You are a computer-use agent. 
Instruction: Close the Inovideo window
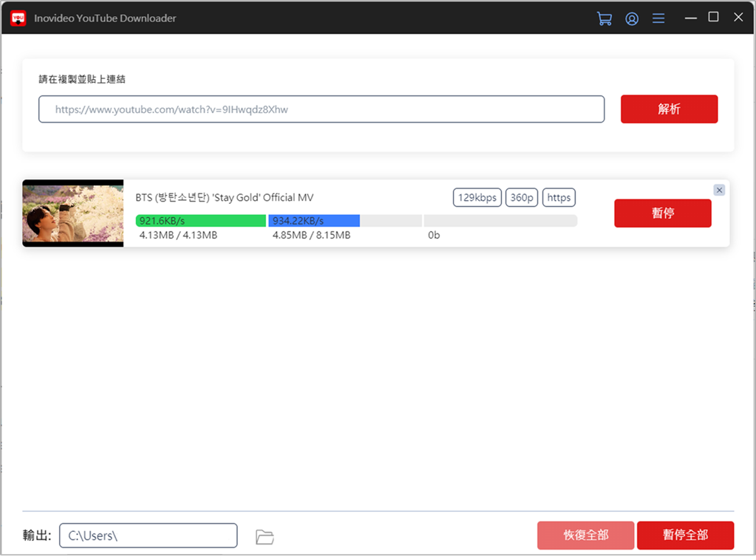[738, 17]
